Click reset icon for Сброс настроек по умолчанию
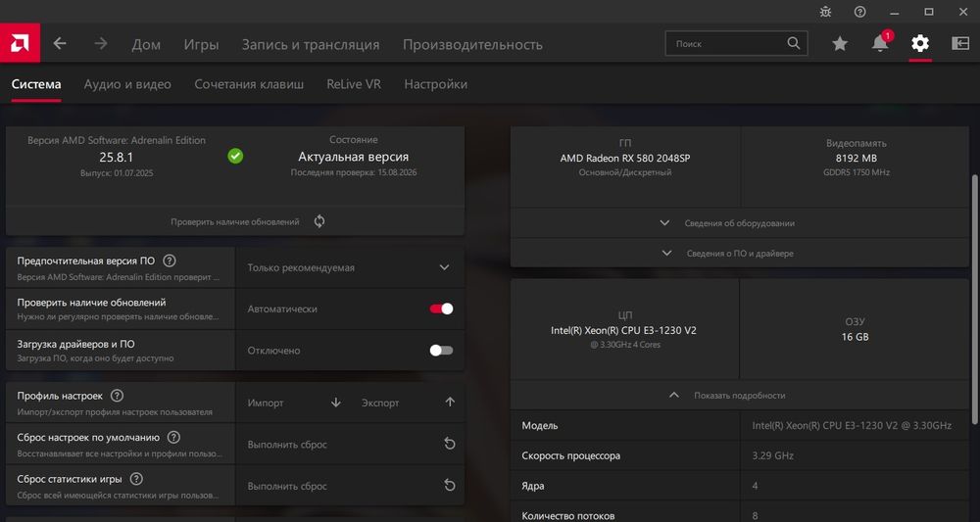Image resolution: width=980 pixels, height=522 pixels. [450, 444]
